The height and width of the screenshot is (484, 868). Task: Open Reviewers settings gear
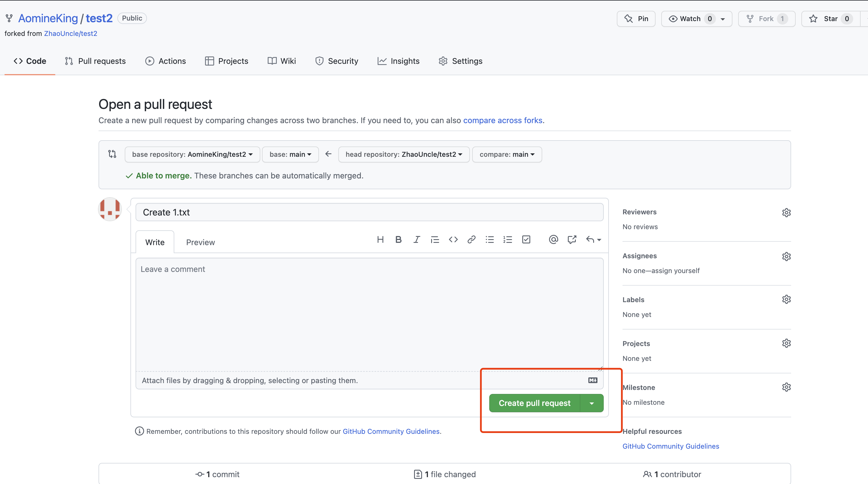pos(786,212)
